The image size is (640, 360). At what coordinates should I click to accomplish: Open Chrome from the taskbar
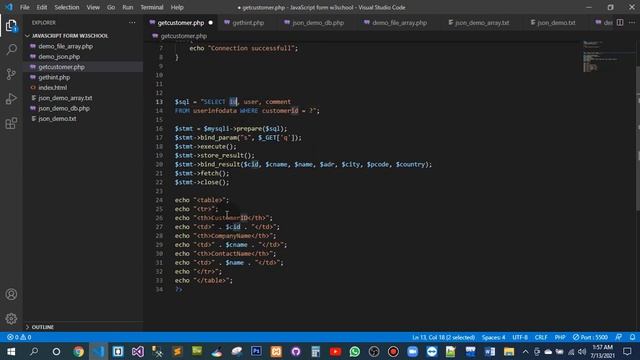[78, 351]
